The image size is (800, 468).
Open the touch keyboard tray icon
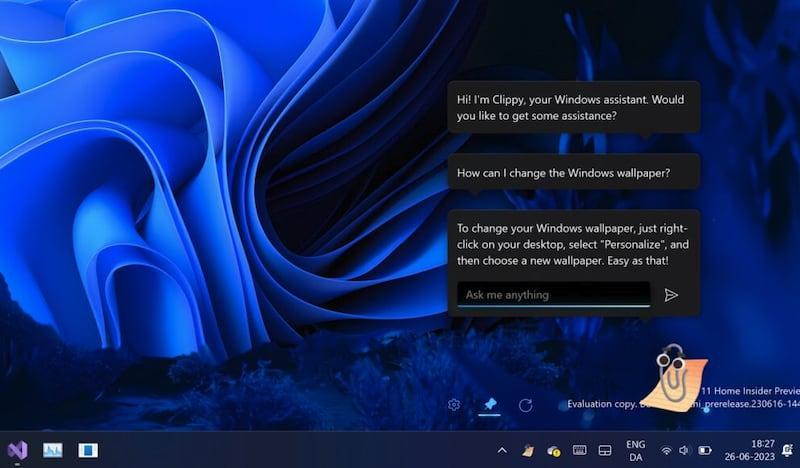click(x=579, y=450)
